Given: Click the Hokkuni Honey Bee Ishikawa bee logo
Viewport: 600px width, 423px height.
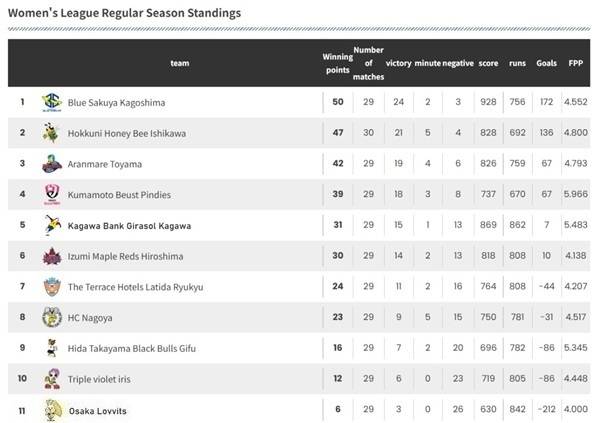Looking at the screenshot, I should [x=52, y=133].
